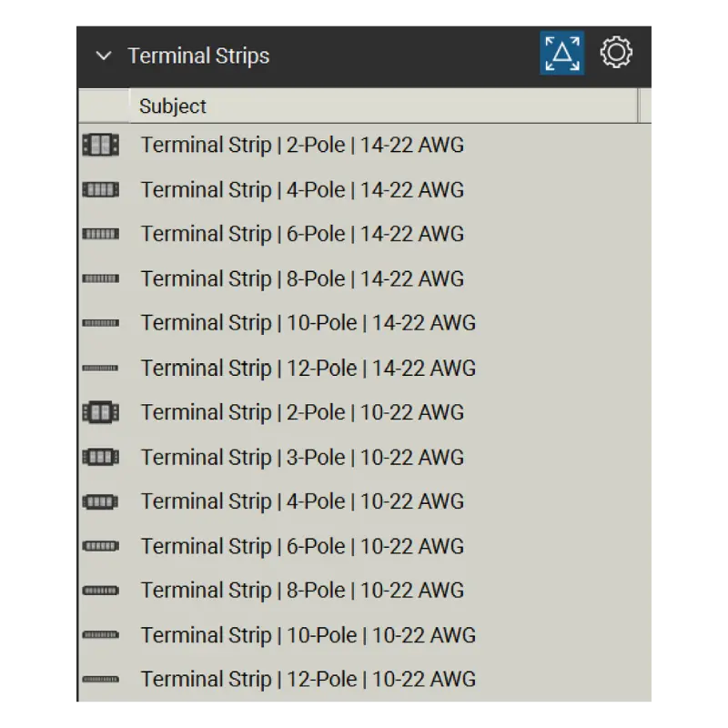The height and width of the screenshot is (728, 728).
Task: Open the gear settings icon
Action: coord(616,53)
